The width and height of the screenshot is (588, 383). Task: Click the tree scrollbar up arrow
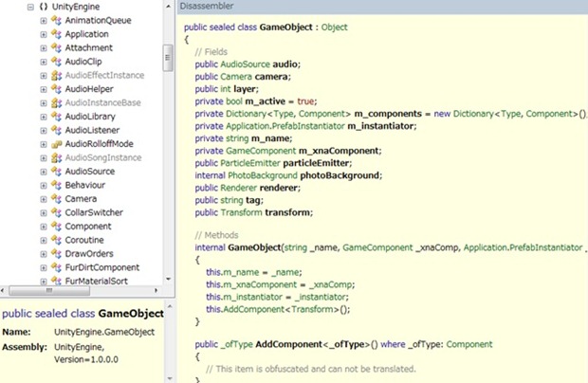168,7
